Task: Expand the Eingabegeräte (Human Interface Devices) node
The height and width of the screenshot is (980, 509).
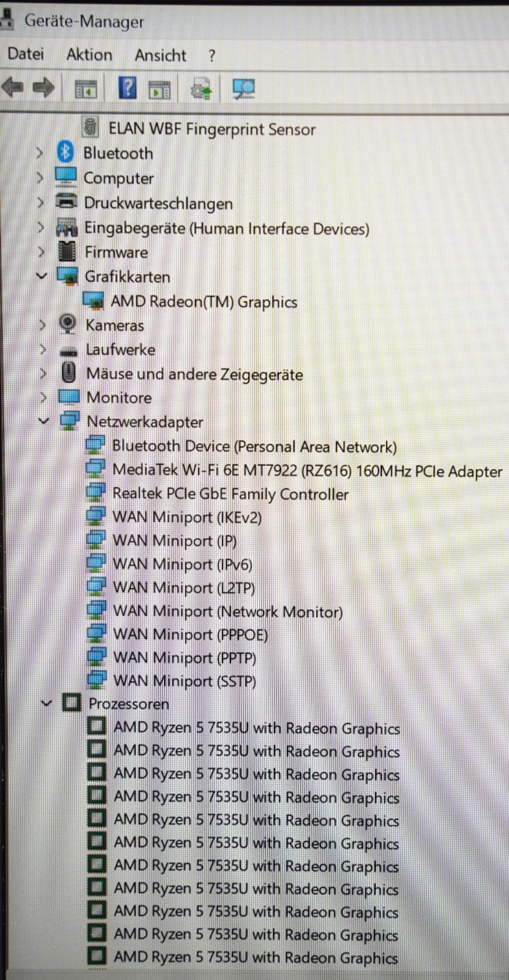Action: [41, 227]
